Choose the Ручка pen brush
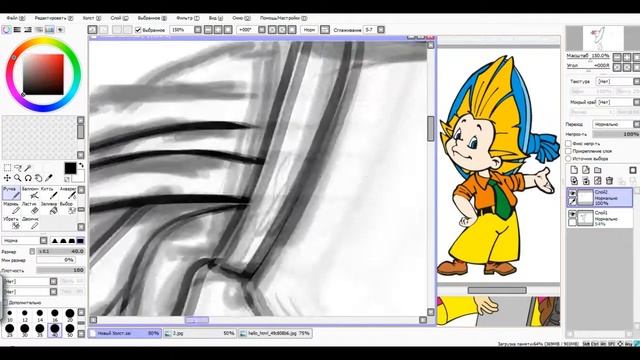640x360 pixels. pos(11,193)
